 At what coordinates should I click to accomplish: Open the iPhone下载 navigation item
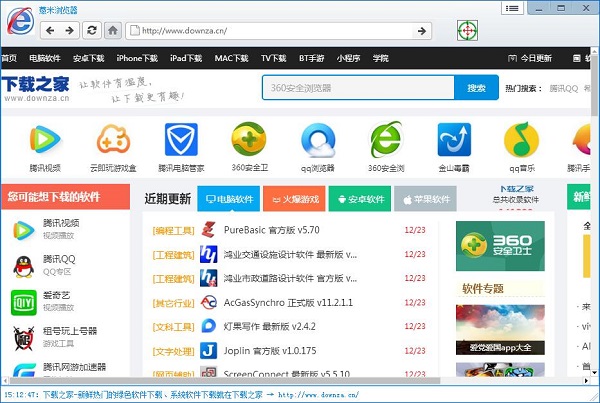click(137, 58)
